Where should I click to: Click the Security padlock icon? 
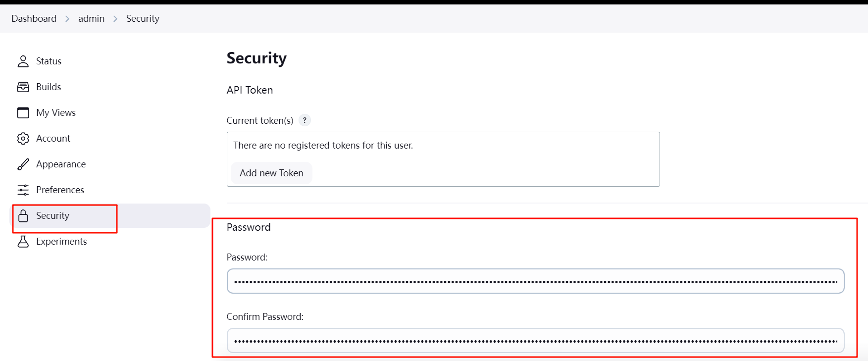point(23,215)
